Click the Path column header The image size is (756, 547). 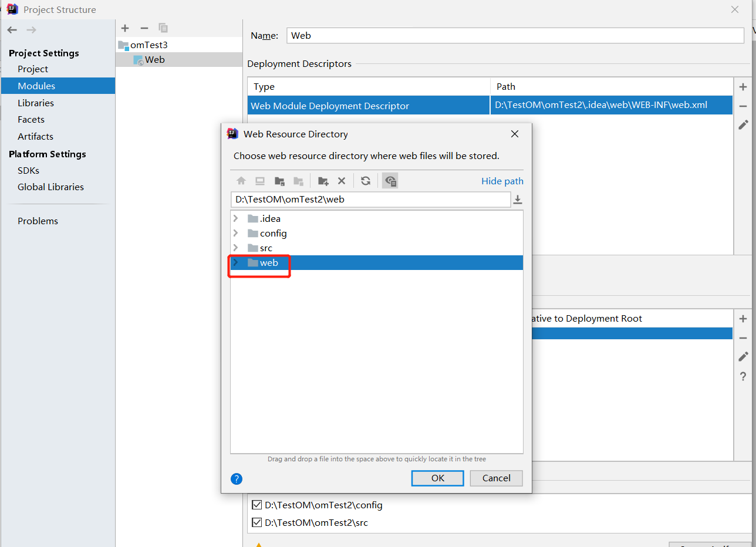[x=612, y=86]
